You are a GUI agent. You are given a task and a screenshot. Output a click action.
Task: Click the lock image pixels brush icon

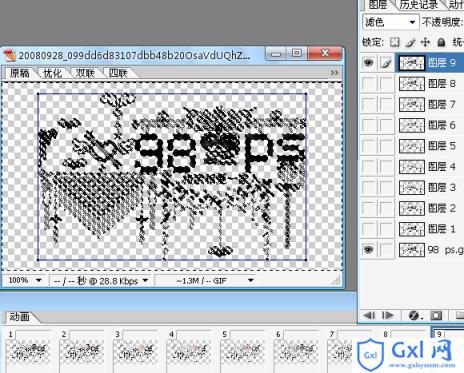(x=410, y=42)
